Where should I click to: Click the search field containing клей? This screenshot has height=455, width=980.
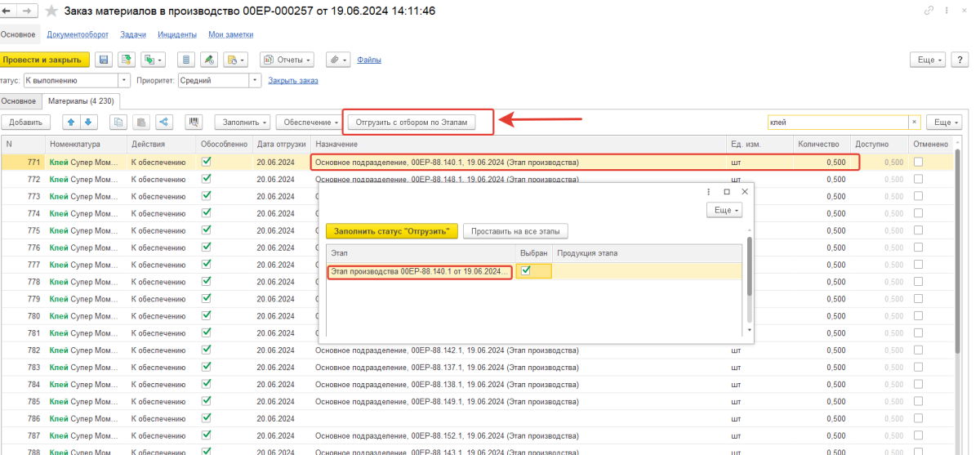tap(838, 122)
